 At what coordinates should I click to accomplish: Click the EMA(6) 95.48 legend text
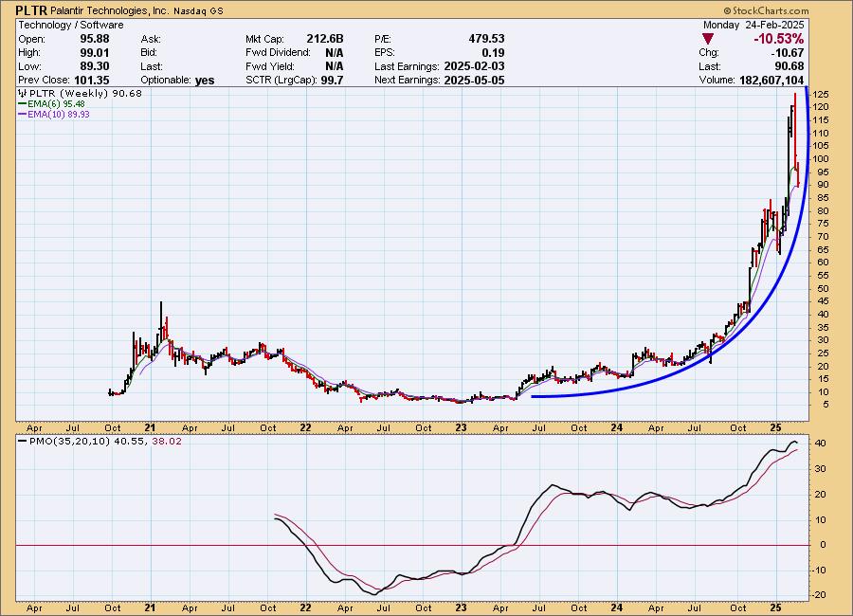pyautogui.click(x=57, y=104)
